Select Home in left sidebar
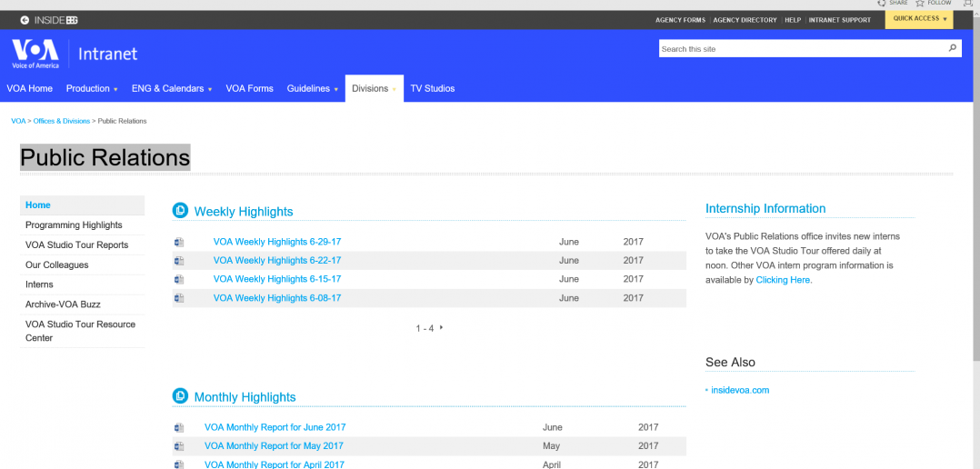980x469 pixels. click(x=82, y=205)
